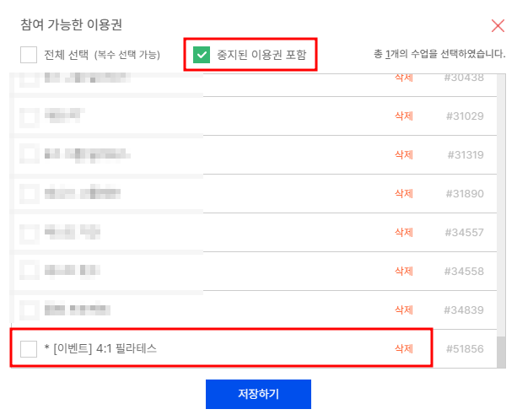
Task: Tick the checkbox in row #34839
Action: click(x=29, y=310)
